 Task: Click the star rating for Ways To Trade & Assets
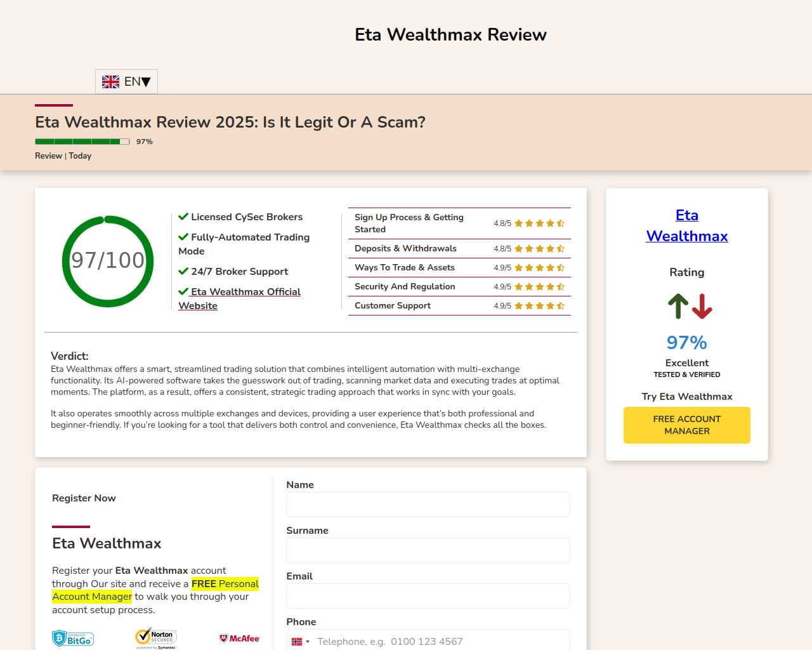(539, 268)
